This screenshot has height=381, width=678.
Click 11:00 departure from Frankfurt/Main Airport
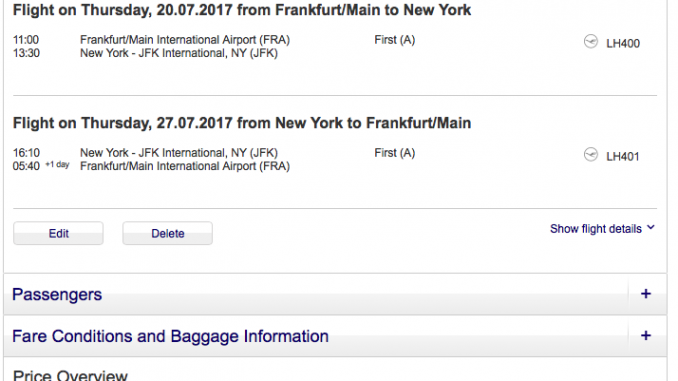[26, 40]
